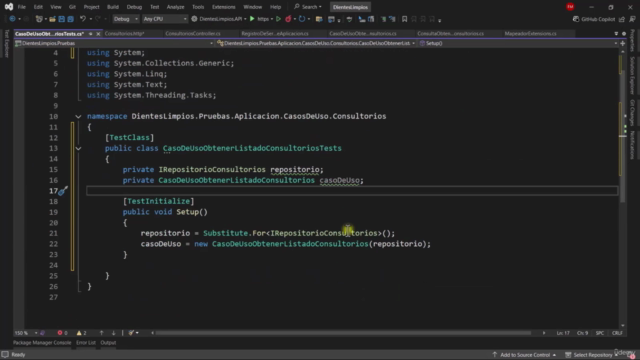Viewport: 640px width, 360px height.
Task: Open the Test menu
Action: (x=154, y=7)
